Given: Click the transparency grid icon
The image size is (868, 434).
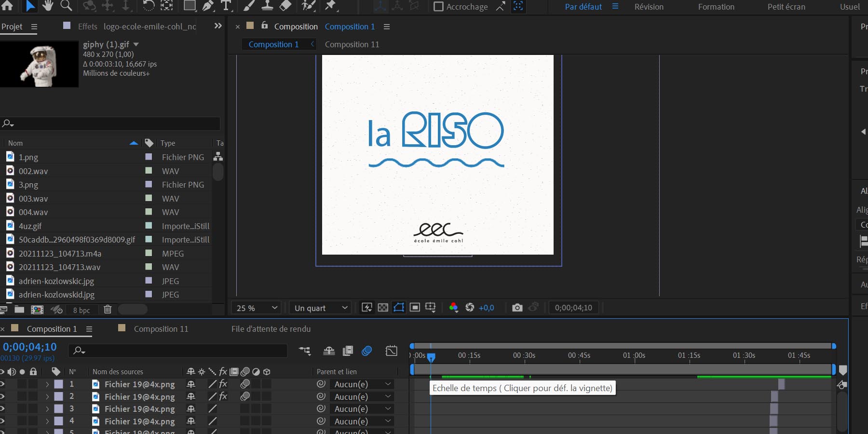Looking at the screenshot, I should point(383,308).
